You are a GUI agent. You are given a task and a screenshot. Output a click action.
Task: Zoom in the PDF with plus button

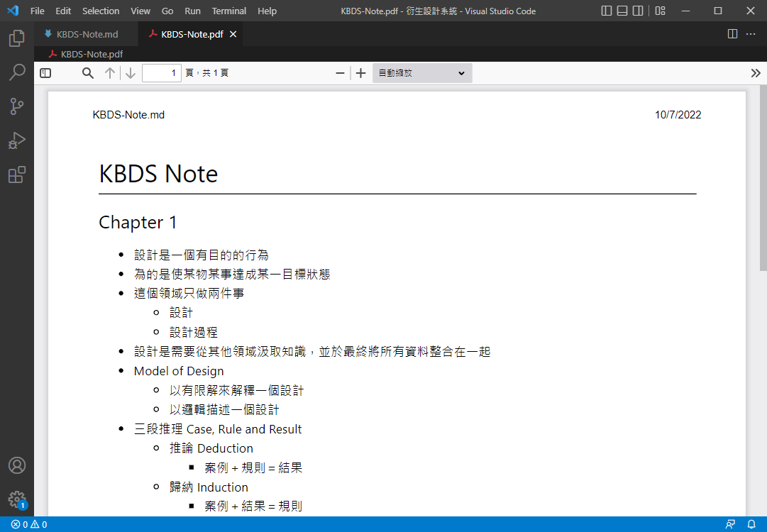(x=360, y=73)
